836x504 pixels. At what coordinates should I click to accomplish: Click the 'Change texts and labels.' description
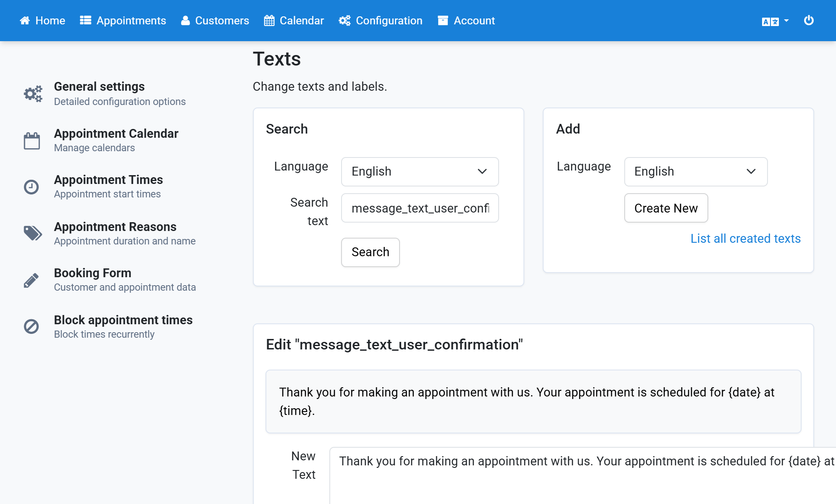(x=320, y=87)
